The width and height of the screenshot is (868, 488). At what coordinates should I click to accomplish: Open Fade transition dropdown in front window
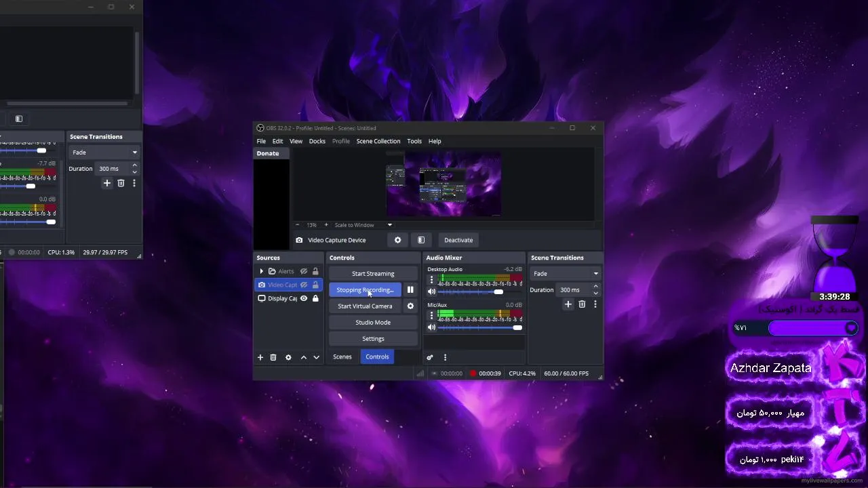[x=566, y=274]
